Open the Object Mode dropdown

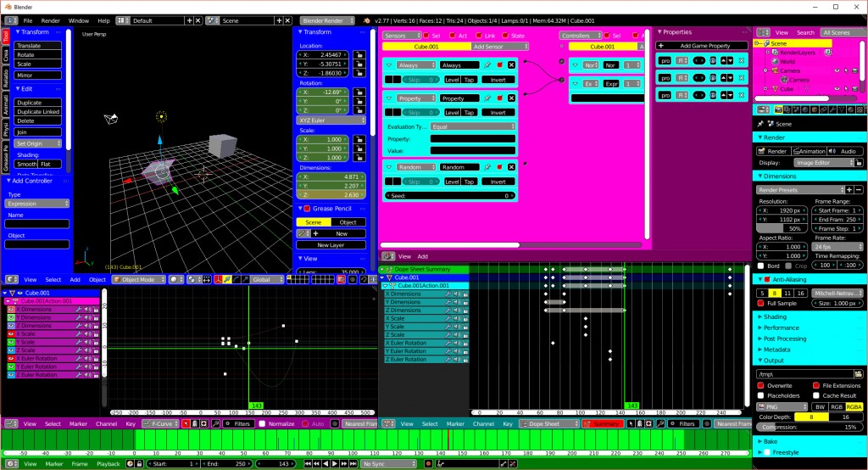point(138,279)
